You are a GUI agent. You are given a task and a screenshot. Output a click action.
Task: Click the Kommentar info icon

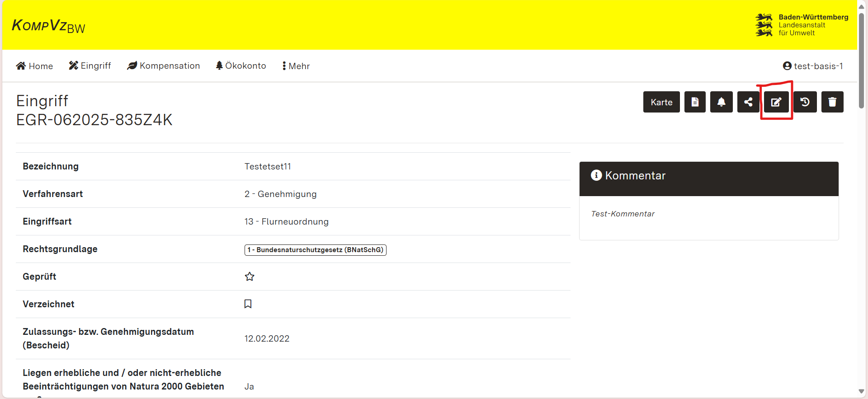pos(596,175)
